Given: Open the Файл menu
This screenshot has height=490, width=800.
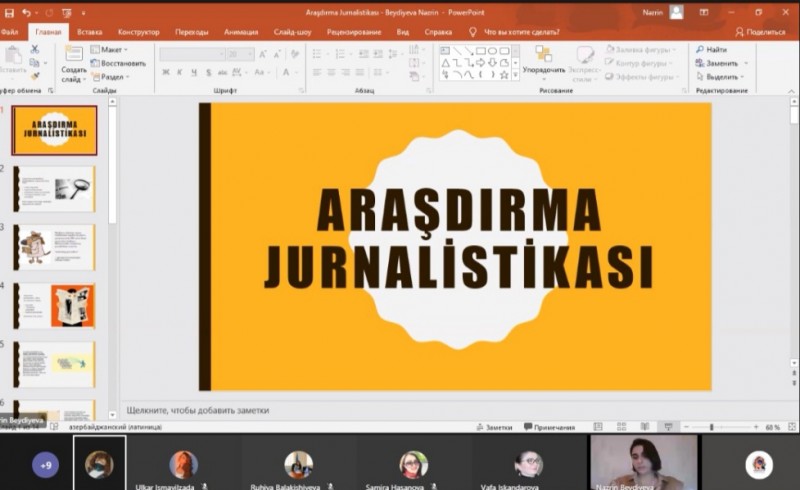Looking at the screenshot, I should (x=9, y=32).
